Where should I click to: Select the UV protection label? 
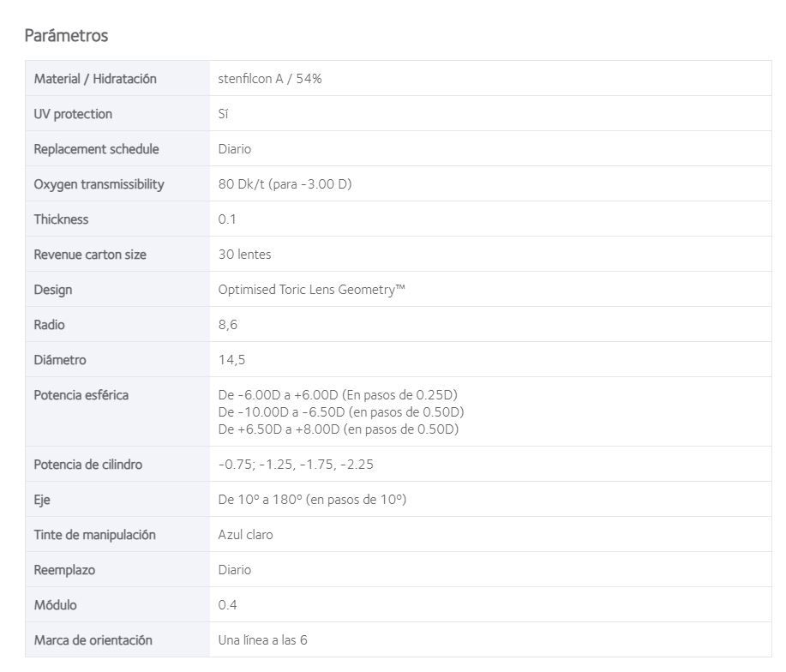pos(73,114)
